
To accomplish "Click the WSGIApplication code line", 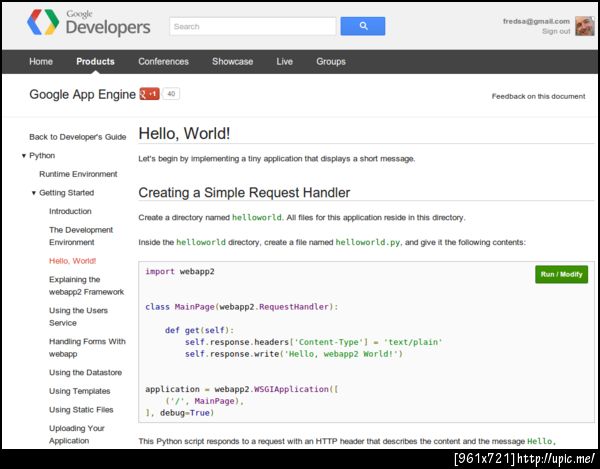I will (241, 389).
